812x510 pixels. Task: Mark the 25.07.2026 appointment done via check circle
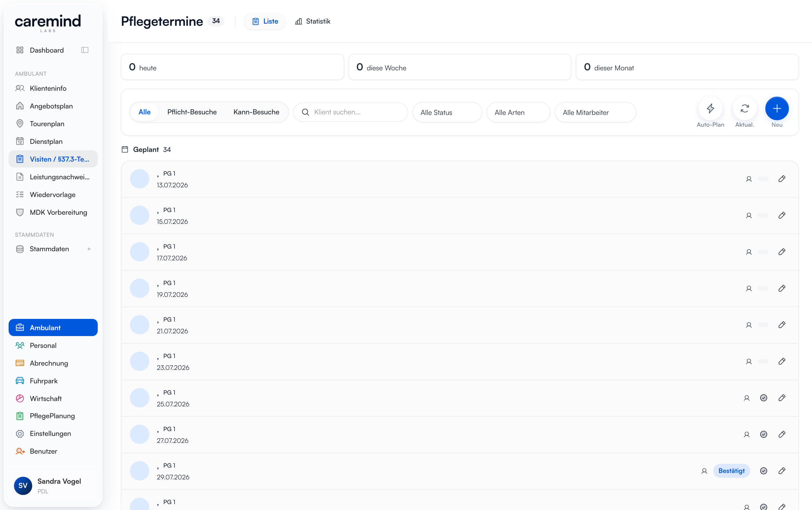[x=763, y=398]
